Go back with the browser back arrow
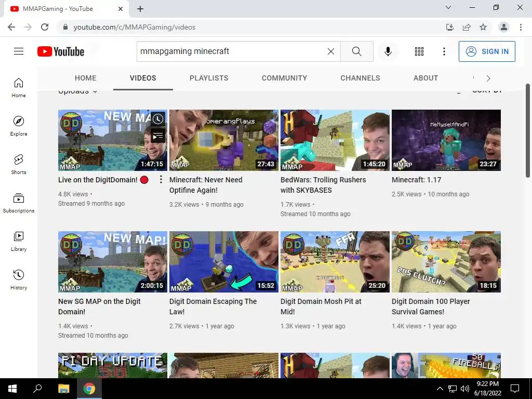The width and height of the screenshot is (532, 399). coord(11,27)
